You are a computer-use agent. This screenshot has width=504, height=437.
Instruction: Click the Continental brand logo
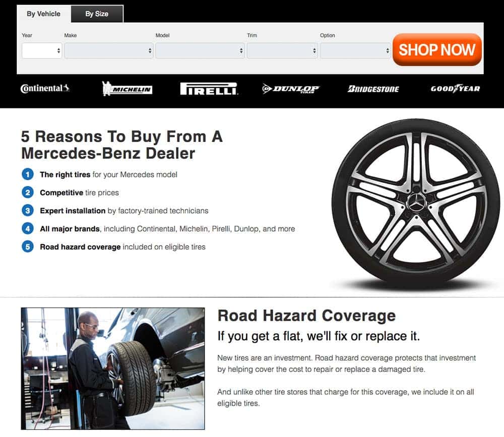coord(45,88)
